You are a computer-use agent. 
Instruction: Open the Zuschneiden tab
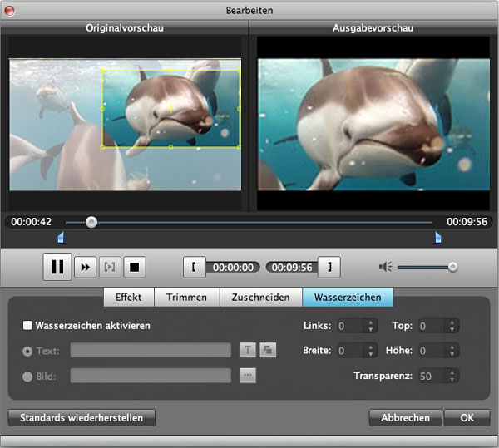(x=260, y=297)
